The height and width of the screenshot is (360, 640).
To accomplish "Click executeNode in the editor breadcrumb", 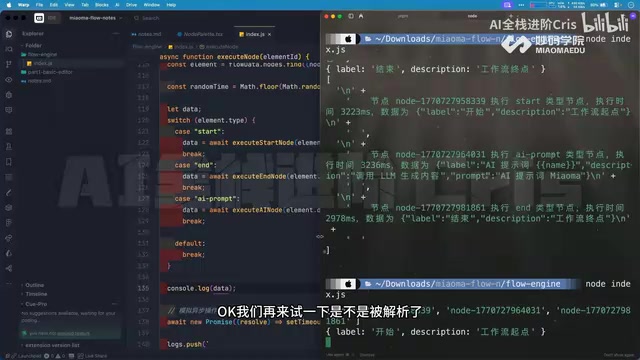I will coord(219,47).
